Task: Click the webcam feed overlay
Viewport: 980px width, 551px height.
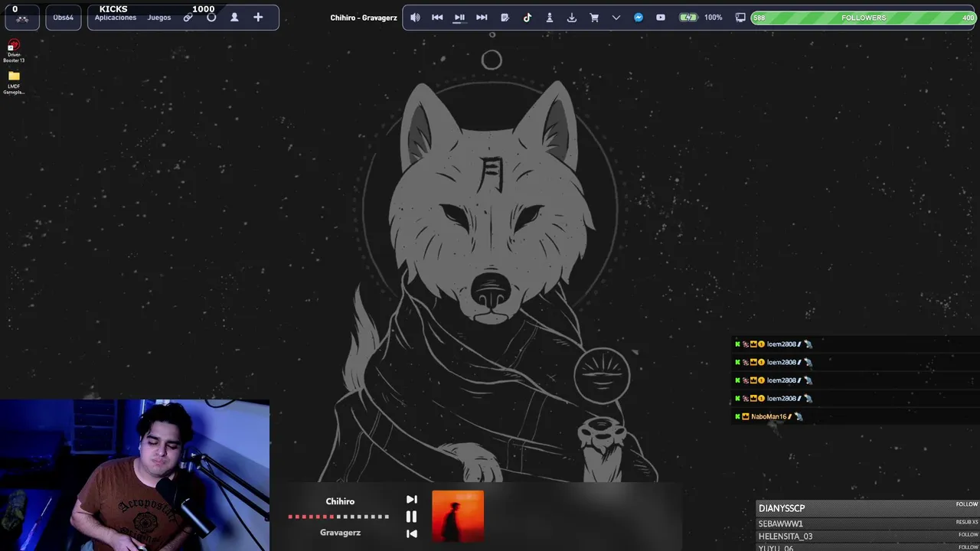Action: tap(135, 475)
